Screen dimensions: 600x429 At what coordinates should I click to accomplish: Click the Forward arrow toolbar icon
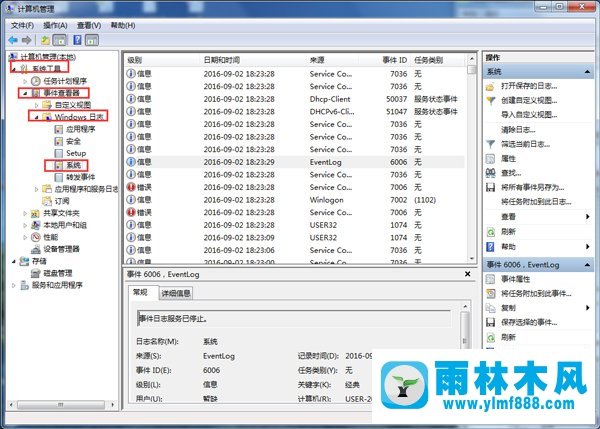(x=26, y=40)
